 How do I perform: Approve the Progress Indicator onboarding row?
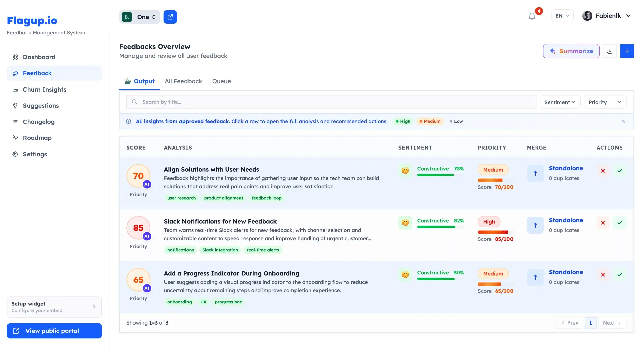(x=620, y=275)
